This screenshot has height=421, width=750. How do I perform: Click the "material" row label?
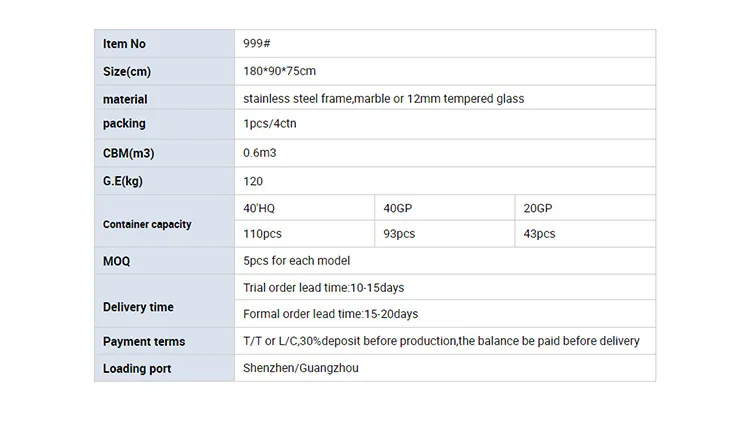click(x=125, y=99)
